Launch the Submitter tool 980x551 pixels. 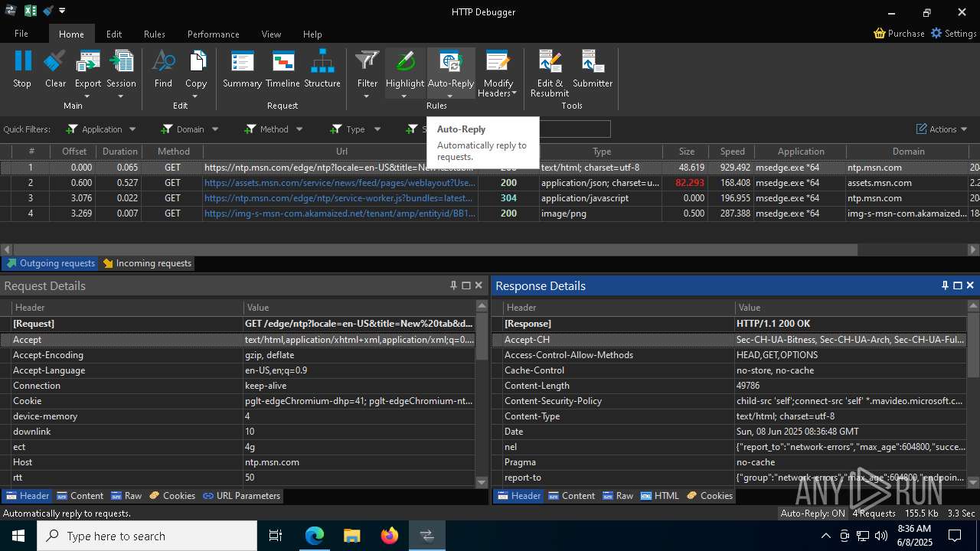(593, 69)
